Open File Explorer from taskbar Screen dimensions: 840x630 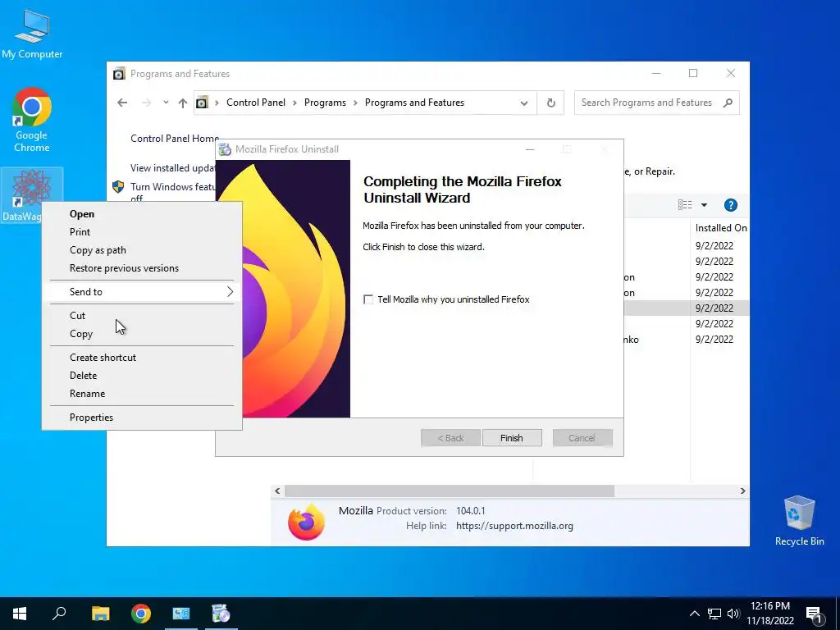(x=100, y=614)
